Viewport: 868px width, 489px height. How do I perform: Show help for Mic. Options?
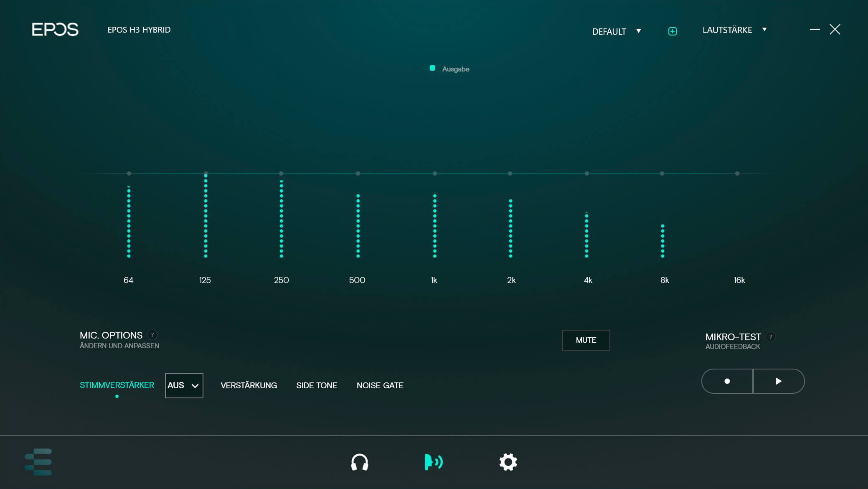pyautogui.click(x=152, y=335)
